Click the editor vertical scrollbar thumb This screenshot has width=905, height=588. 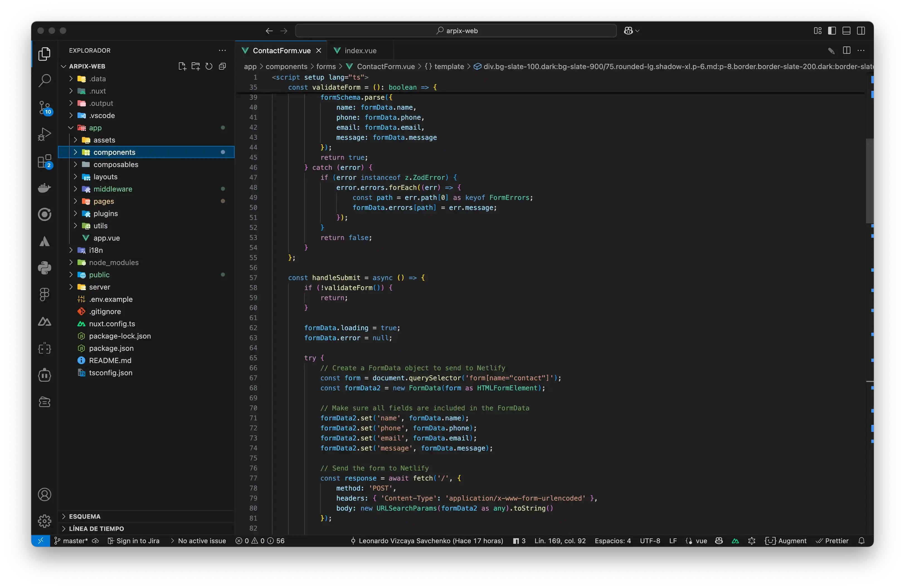(869, 181)
